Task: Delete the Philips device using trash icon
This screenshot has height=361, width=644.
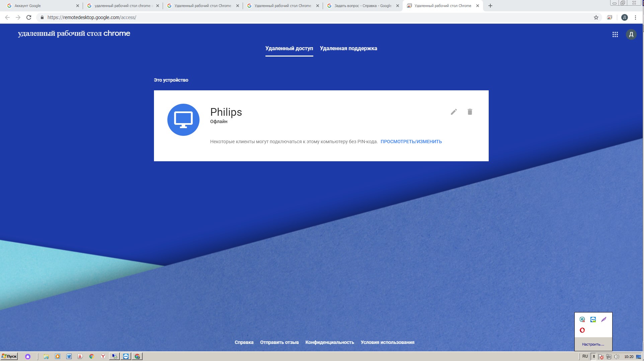Action: [470, 112]
